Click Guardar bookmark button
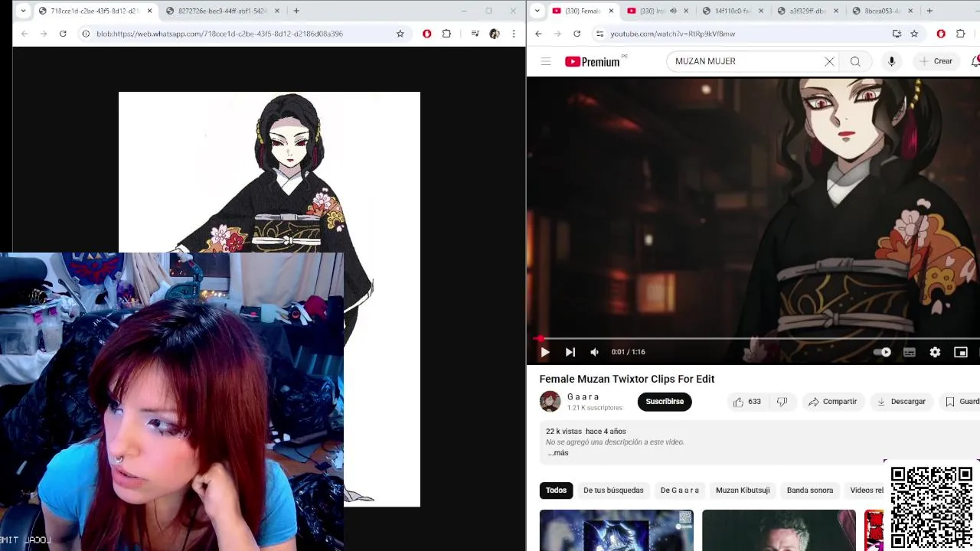Screen dimensions: 980x551 click(x=962, y=402)
